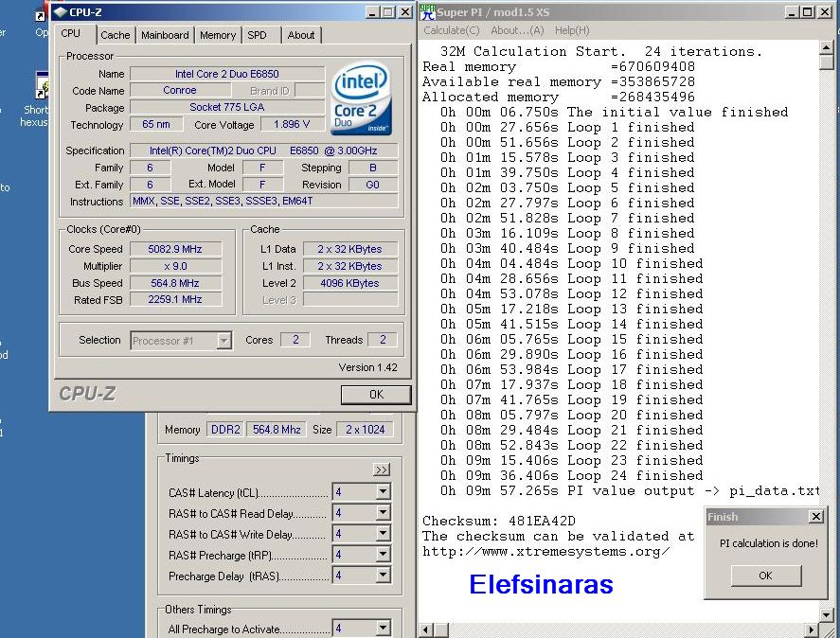Open the Precharge Delay (tRAS) dropdown
840x638 pixels.
[383, 576]
